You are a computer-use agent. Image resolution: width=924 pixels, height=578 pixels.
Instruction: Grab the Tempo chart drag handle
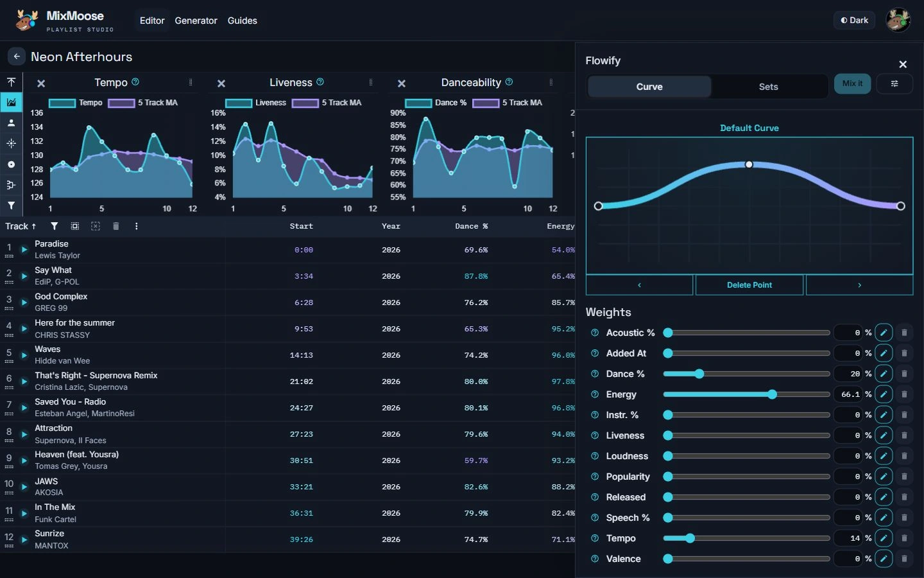pos(191,82)
